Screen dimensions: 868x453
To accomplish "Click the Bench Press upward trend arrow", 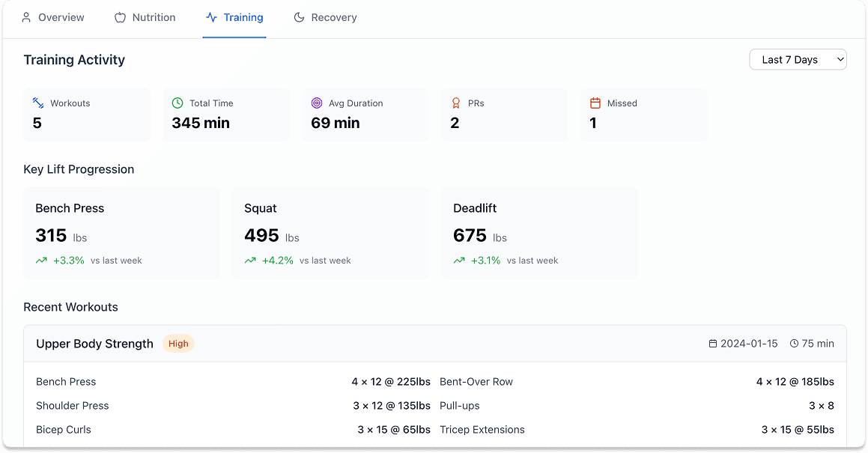I will point(41,261).
